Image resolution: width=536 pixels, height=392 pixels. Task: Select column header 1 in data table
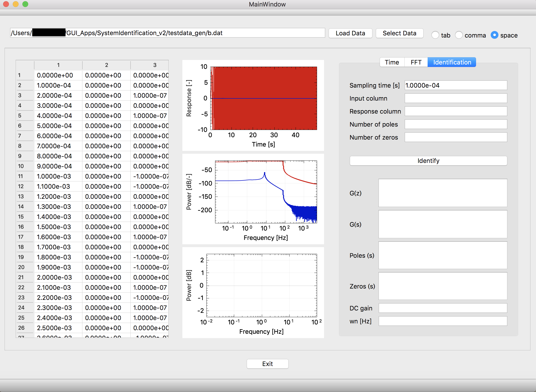[58, 65]
